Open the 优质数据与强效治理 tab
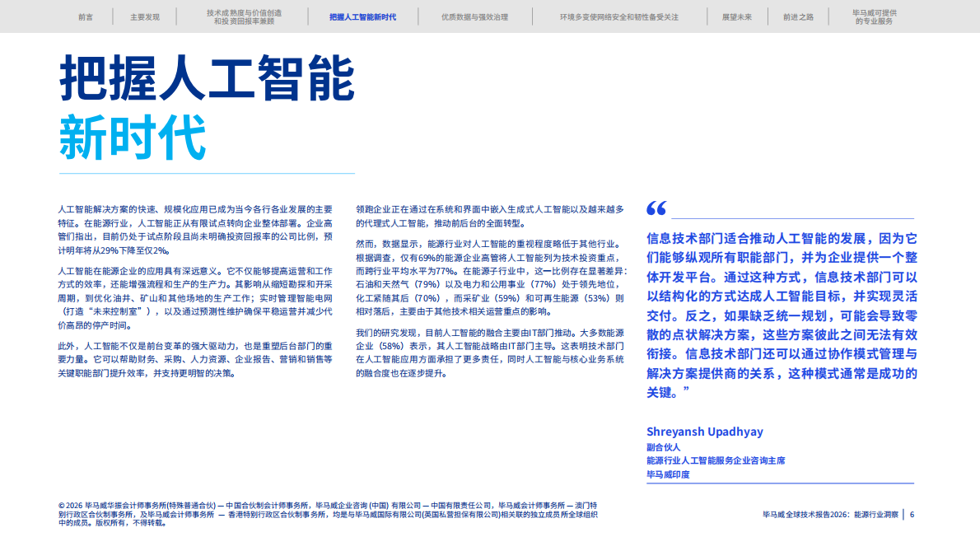The image size is (980, 551). [474, 16]
